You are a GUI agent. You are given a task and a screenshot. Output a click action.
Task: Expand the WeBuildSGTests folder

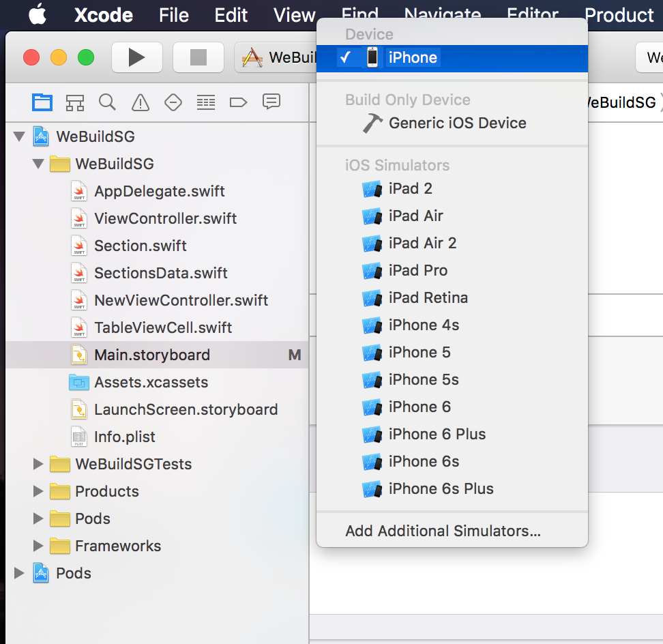point(38,464)
